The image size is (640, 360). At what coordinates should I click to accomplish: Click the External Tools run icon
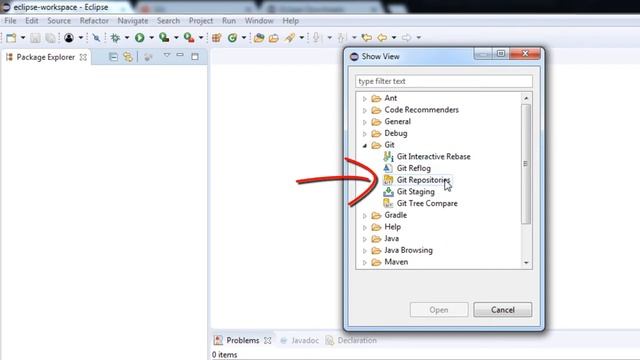189,38
